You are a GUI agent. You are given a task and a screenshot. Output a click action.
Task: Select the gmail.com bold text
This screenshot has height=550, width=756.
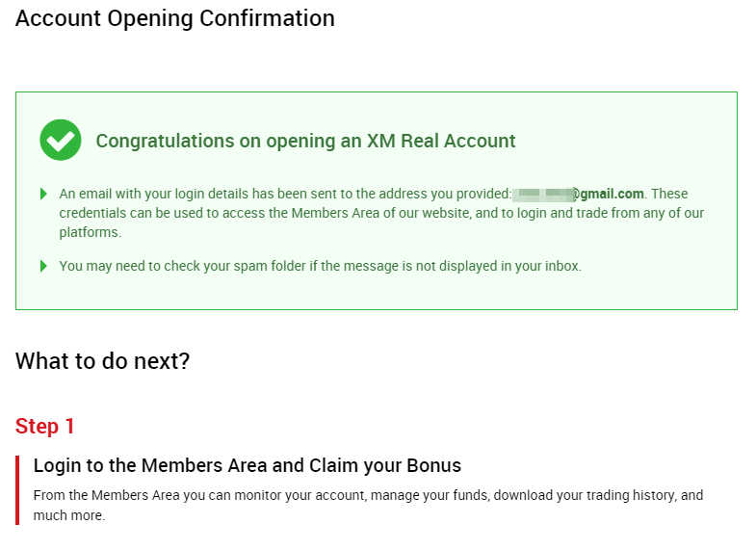point(612,194)
